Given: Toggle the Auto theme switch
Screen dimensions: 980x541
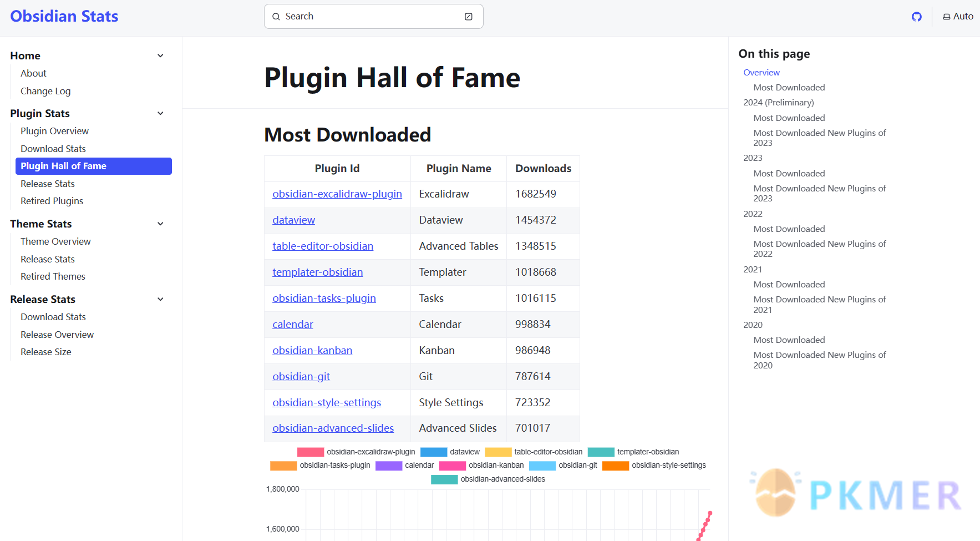Looking at the screenshot, I should pos(958,17).
